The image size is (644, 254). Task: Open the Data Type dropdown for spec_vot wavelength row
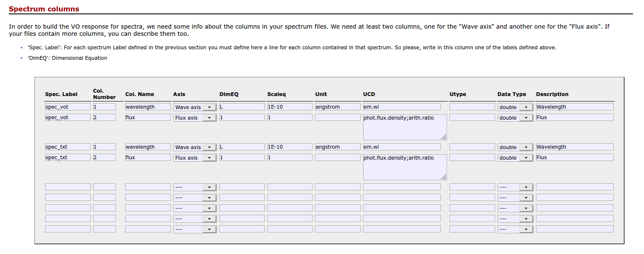tap(515, 107)
